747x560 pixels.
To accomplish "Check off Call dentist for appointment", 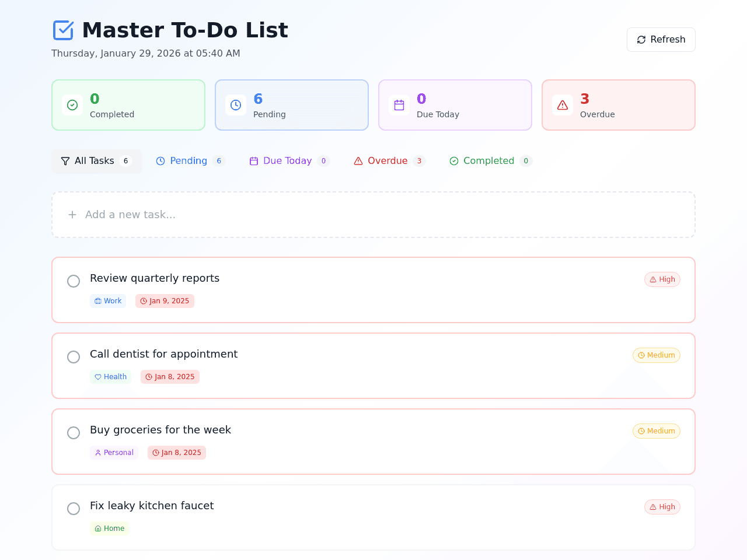I will pos(74,357).
